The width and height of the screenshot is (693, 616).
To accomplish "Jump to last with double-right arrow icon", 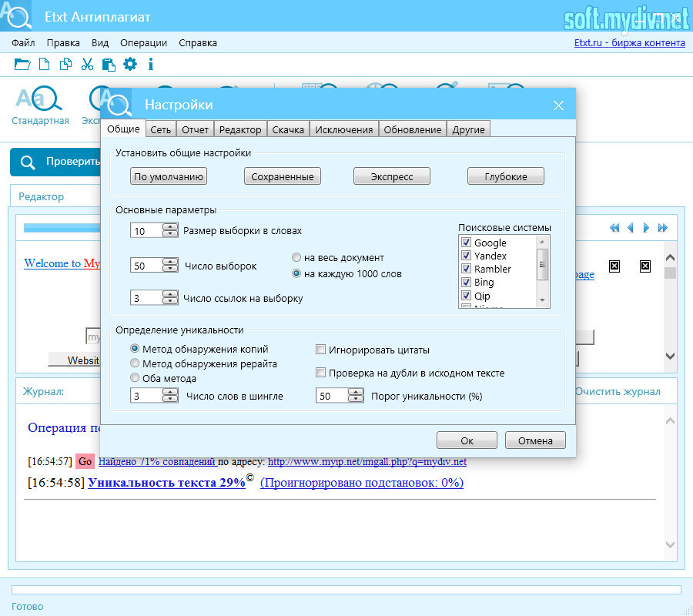I will [x=661, y=228].
